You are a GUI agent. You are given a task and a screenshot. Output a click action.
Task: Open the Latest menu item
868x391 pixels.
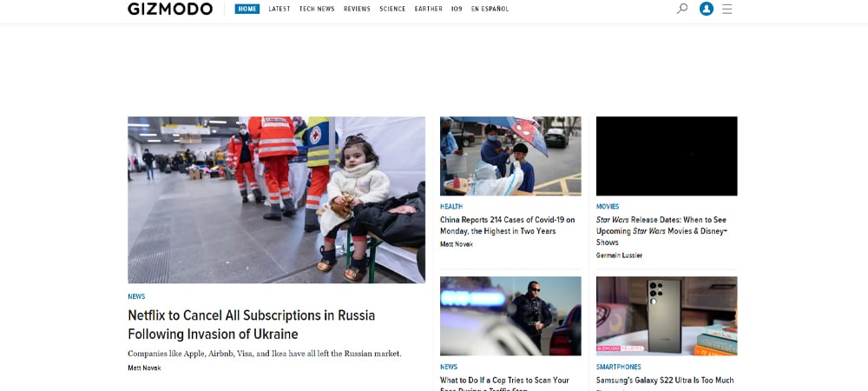coord(279,9)
